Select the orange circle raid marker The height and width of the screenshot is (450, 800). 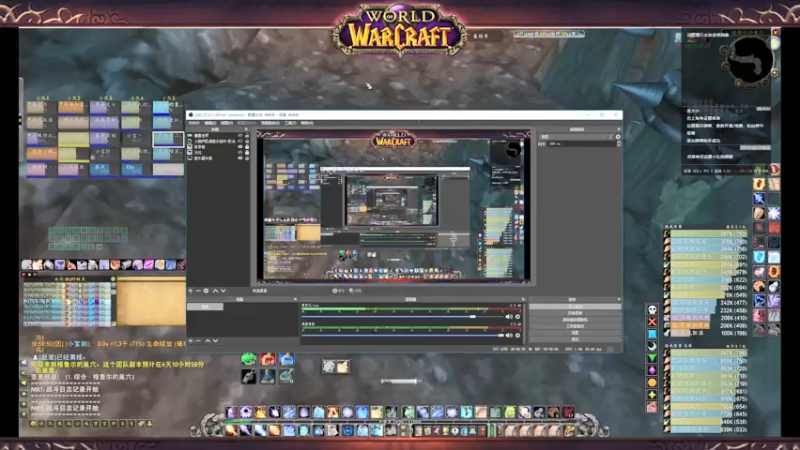pyautogui.click(x=652, y=383)
